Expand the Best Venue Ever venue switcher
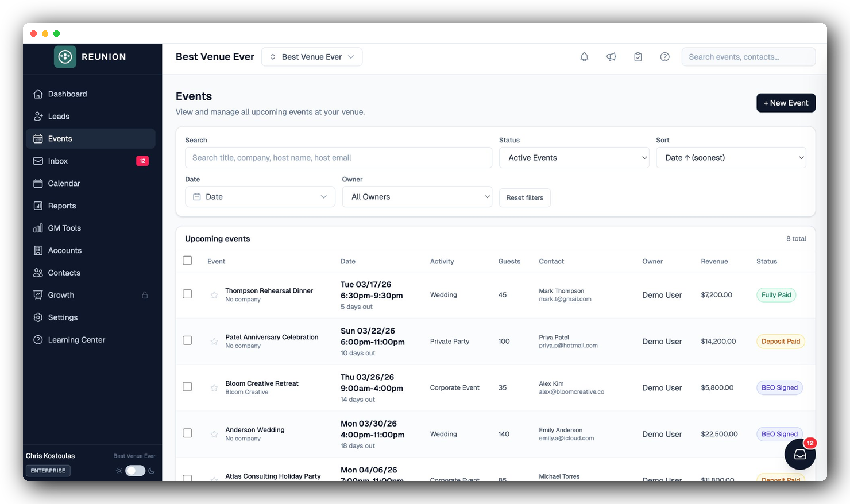The height and width of the screenshot is (504, 850). (x=311, y=56)
